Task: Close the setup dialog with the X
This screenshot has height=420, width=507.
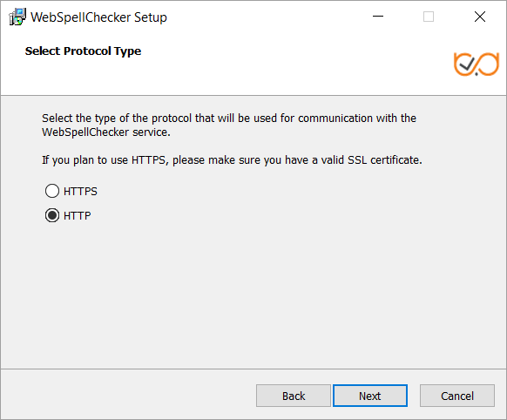Action: click(x=480, y=17)
